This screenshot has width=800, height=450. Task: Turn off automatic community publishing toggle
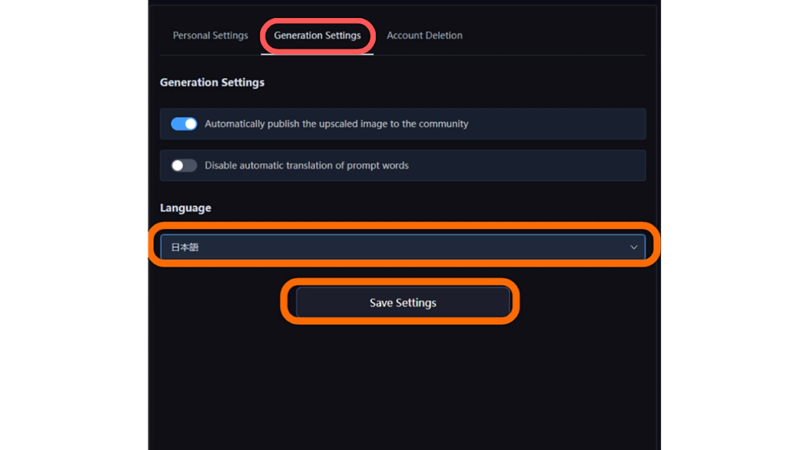[x=184, y=124]
